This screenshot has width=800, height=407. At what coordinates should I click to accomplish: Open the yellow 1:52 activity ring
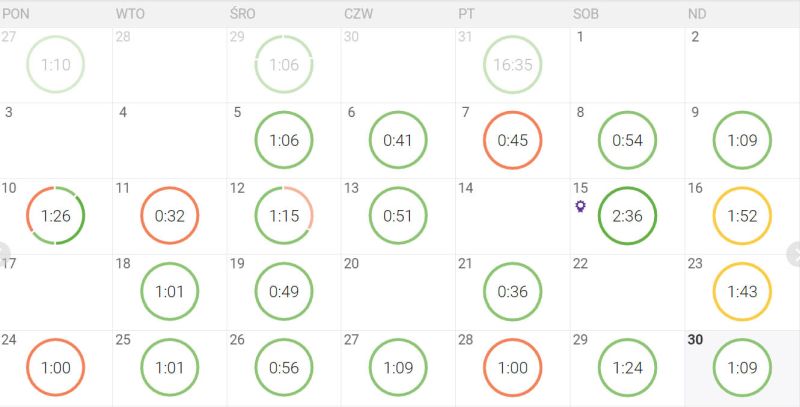(x=741, y=216)
